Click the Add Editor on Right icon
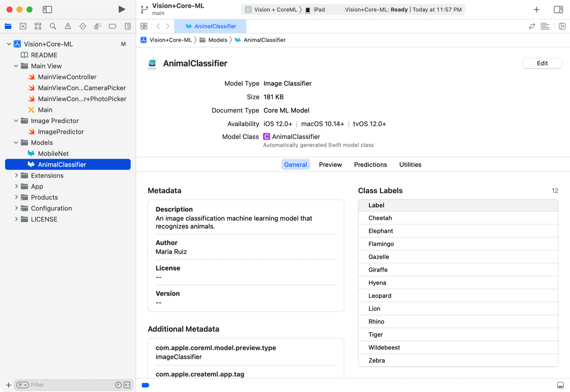 [562, 26]
